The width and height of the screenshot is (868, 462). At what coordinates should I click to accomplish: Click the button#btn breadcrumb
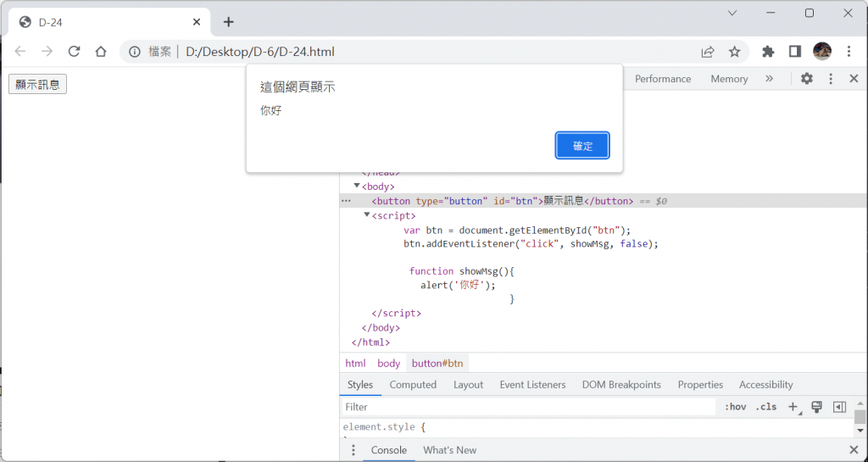(x=437, y=363)
